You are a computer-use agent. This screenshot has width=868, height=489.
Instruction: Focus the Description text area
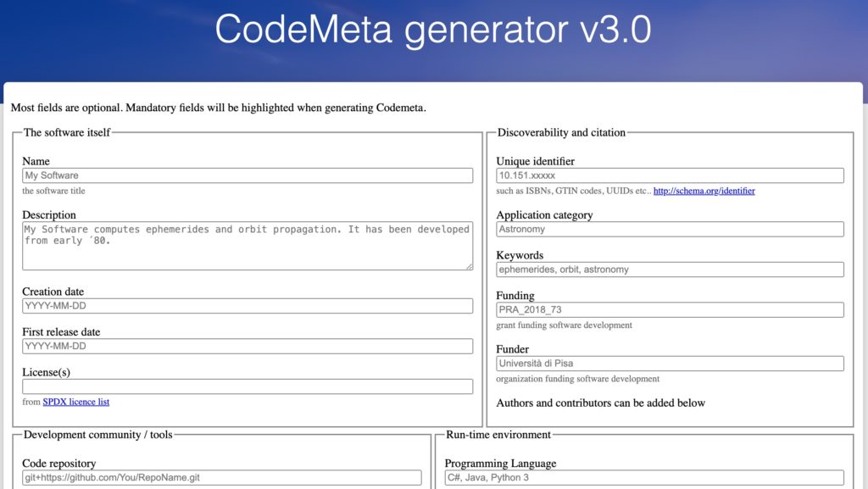247,246
